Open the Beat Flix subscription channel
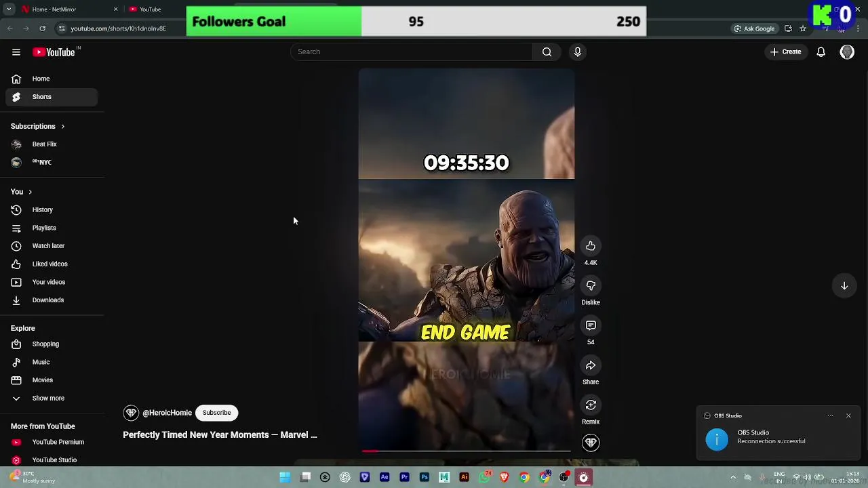868x488 pixels. 52,144
